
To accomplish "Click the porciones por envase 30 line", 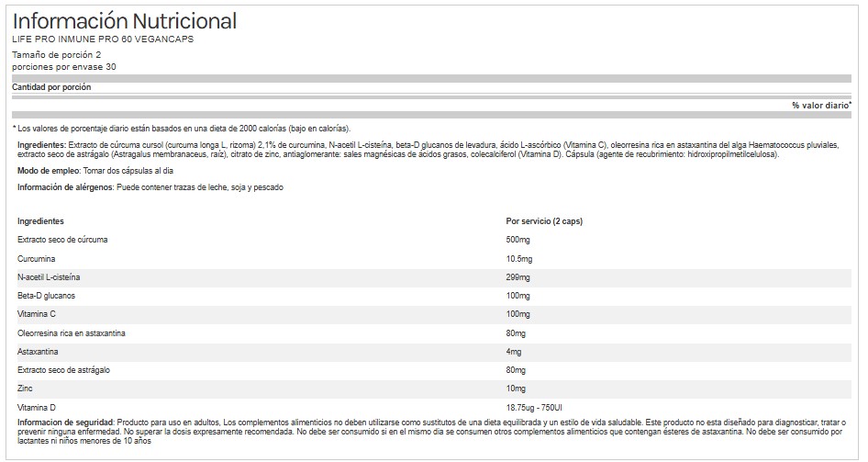I will point(64,67).
